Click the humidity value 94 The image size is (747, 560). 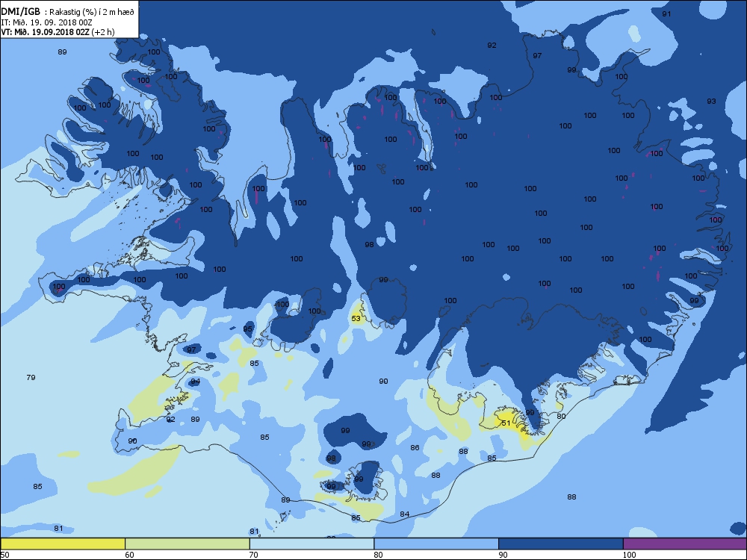tap(195, 382)
